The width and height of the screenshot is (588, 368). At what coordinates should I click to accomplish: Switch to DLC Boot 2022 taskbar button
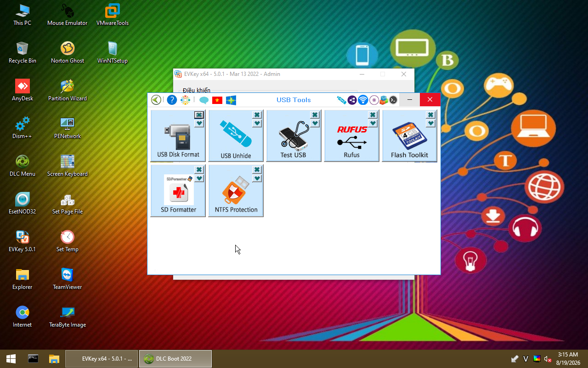click(x=175, y=359)
